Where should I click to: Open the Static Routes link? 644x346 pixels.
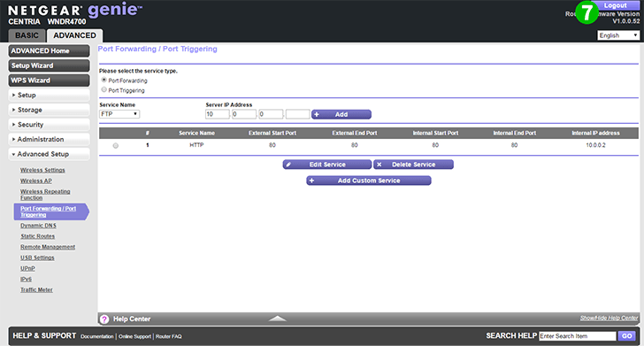38,236
